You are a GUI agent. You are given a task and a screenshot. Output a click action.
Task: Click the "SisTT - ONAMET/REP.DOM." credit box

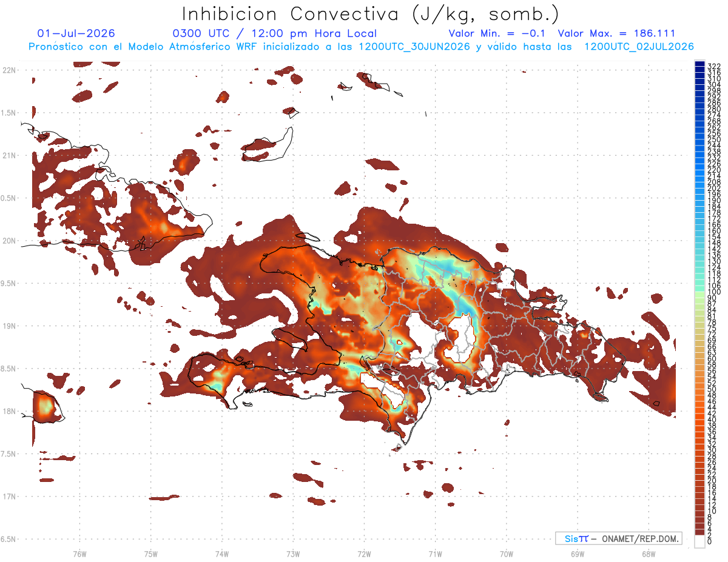[618, 538]
